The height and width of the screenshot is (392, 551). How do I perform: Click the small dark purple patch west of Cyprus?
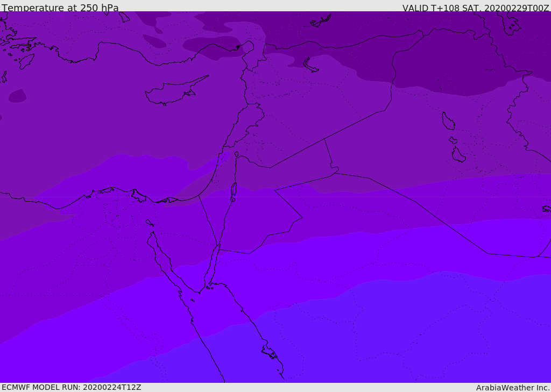pyautogui.click(x=17, y=96)
